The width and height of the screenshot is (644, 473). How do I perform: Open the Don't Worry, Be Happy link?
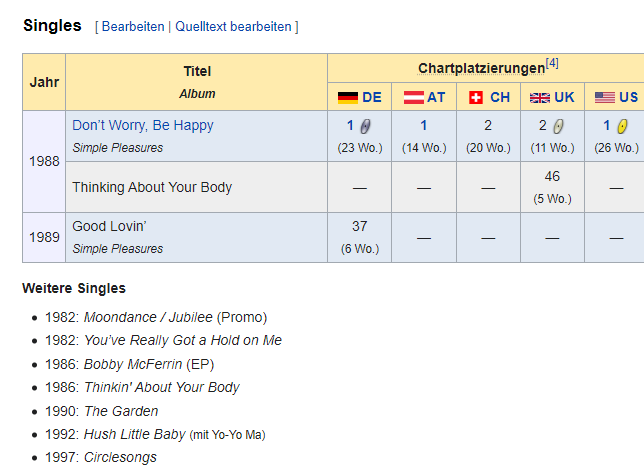pyautogui.click(x=143, y=125)
